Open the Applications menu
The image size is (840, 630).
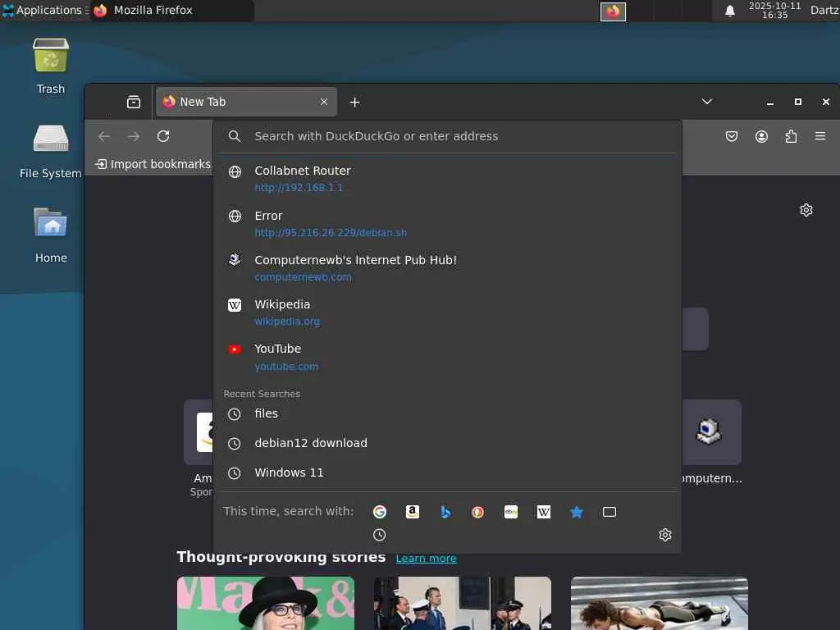[x=43, y=10]
